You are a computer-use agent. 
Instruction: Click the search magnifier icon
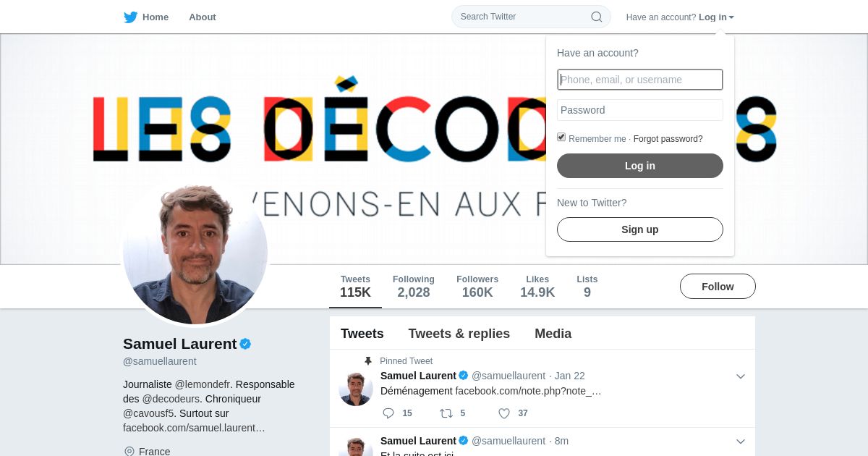(597, 17)
